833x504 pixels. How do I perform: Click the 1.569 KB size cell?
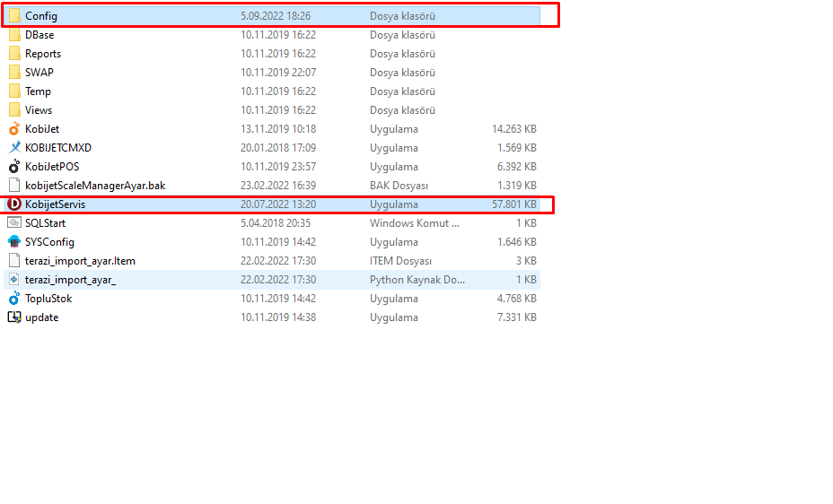517,148
